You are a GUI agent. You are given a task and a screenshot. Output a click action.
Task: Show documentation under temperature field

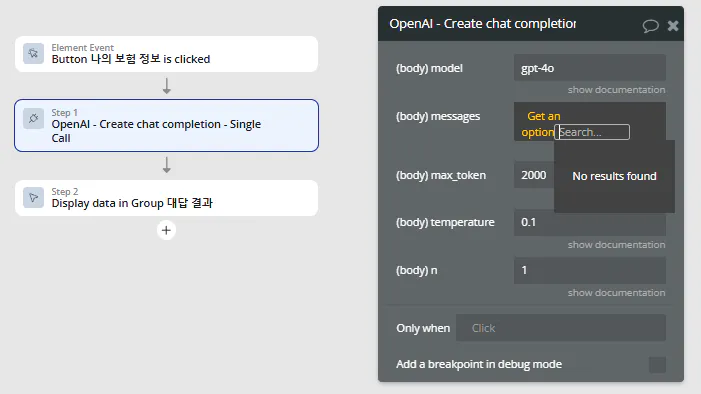[616, 245]
